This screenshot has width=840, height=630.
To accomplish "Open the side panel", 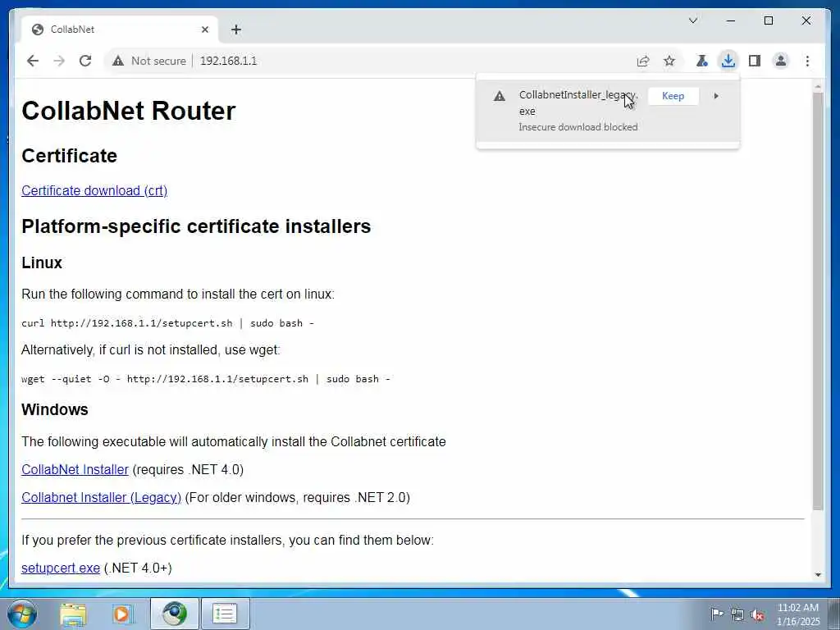I will point(755,61).
